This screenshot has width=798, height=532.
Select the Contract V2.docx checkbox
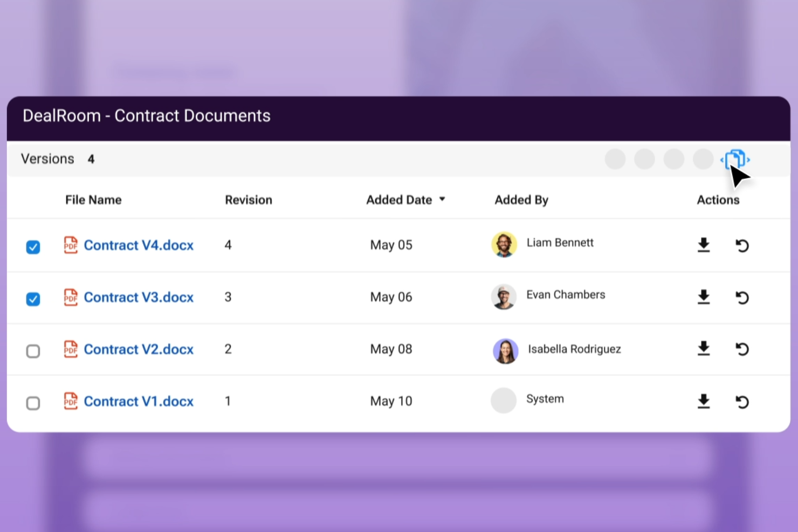tap(33, 351)
